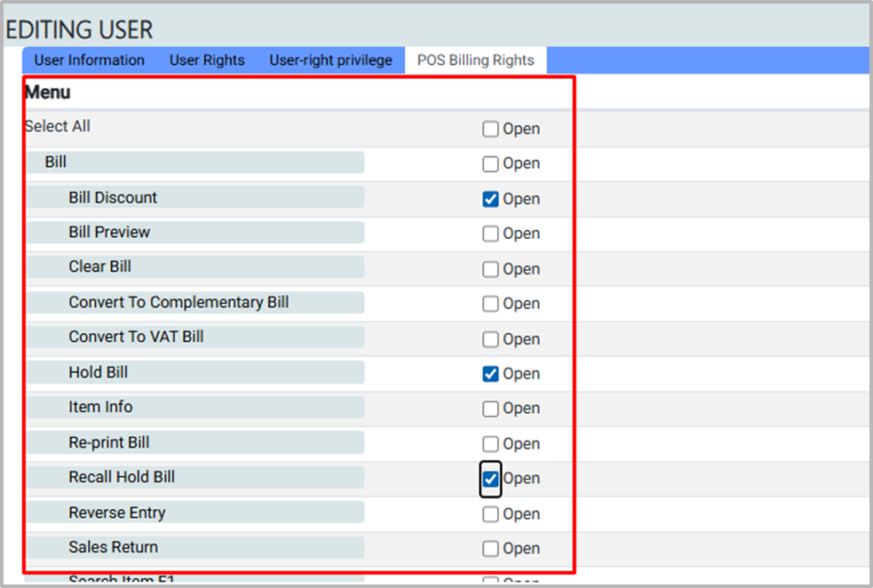This screenshot has width=873, height=588.
Task: Uncheck the Open checkbox for Bill Discount
Action: click(x=490, y=199)
